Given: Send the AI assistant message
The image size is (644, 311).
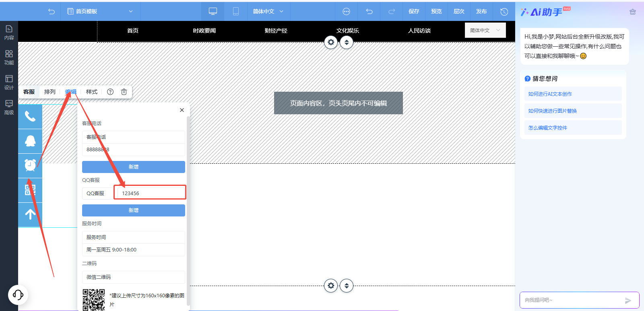Looking at the screenshot, I should coord(628,301).
